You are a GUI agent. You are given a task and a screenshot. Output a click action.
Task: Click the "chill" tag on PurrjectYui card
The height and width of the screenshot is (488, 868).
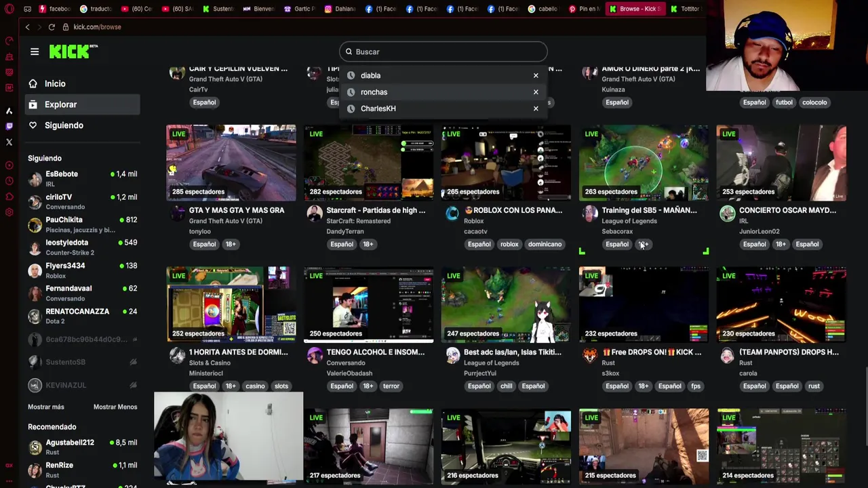pos(506,386)
